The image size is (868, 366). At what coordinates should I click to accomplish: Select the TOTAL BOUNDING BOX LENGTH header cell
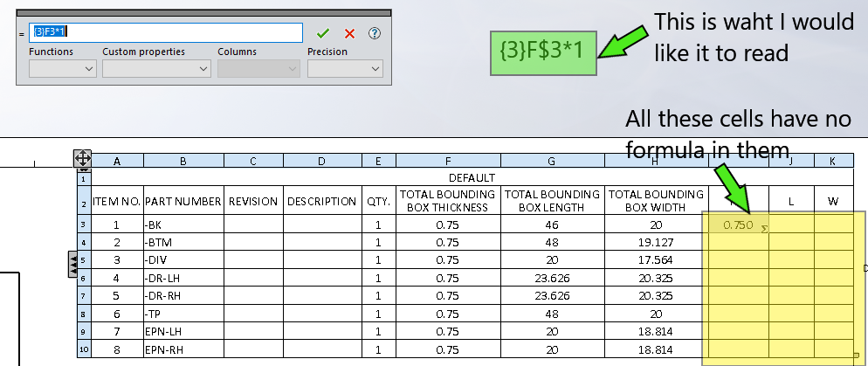pyautogui.click(x=553, y=201)
